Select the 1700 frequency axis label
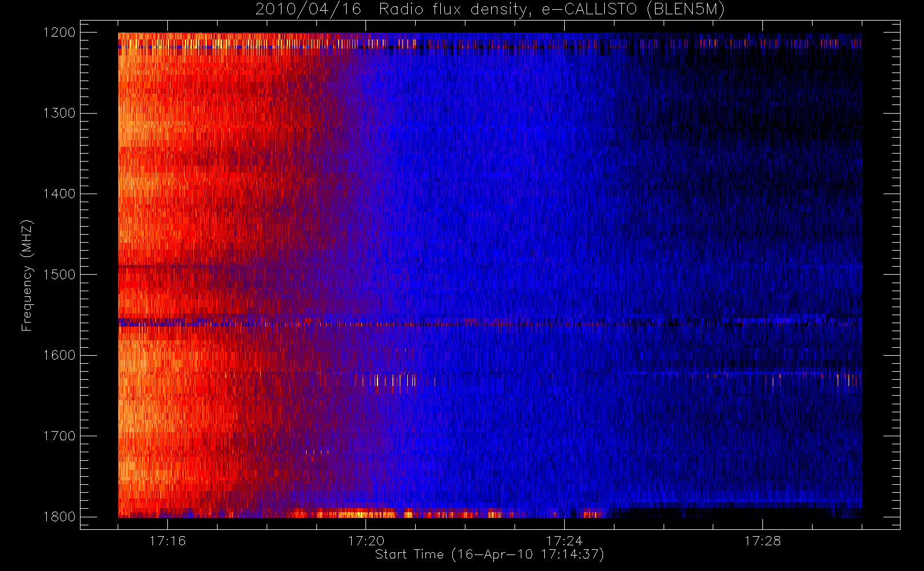Screen dimensions: 924x571 pos(59,436)
